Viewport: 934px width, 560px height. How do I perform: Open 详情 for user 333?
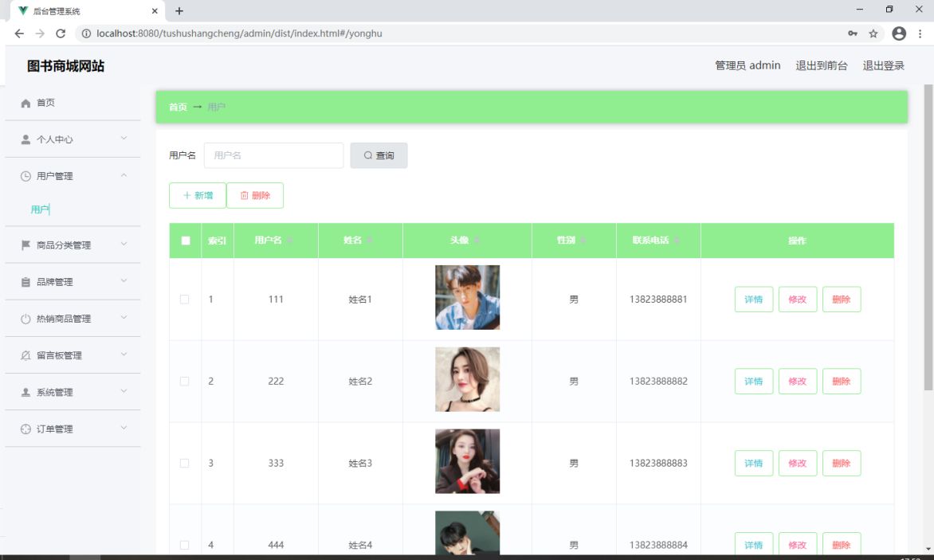point(754,463)
